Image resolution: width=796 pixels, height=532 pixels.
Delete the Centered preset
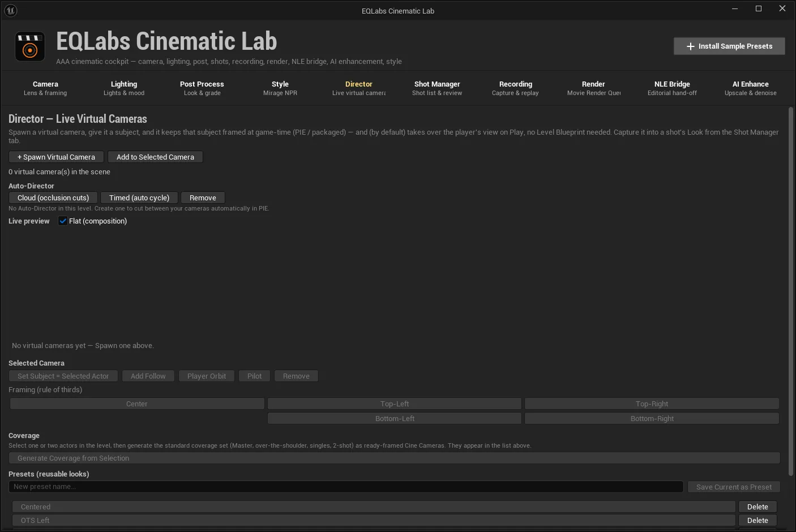758,507
